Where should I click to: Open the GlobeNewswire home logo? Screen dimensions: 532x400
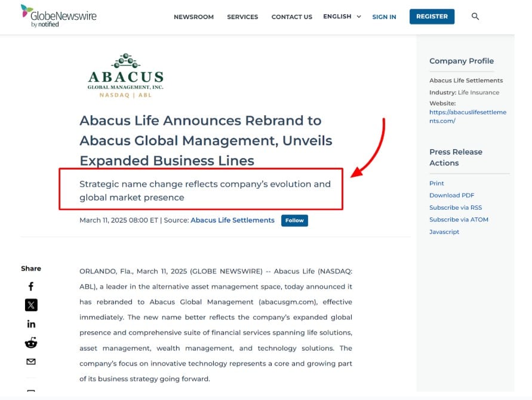[x=59, y=16]
